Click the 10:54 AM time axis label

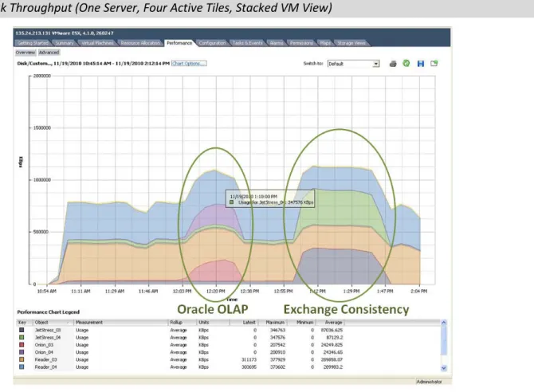[x=47, y=291]
